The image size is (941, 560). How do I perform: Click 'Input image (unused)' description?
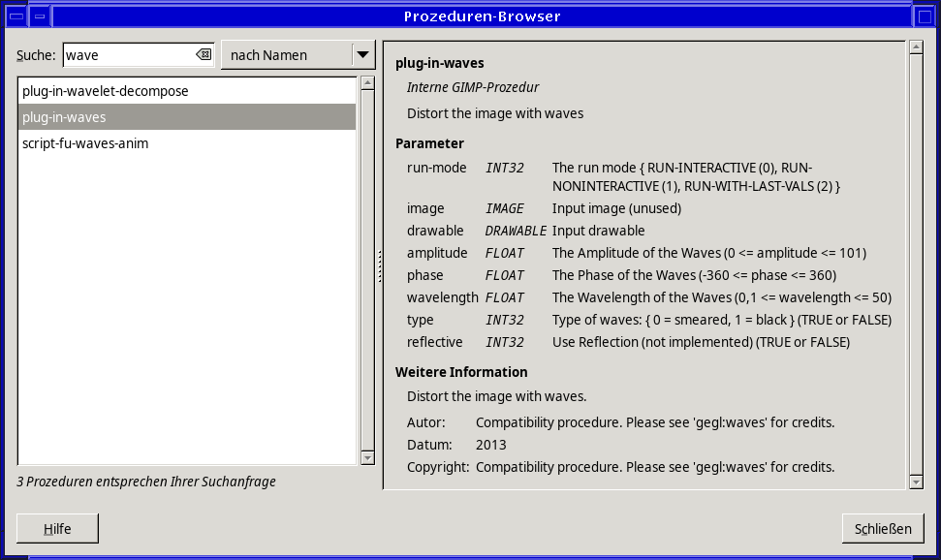(617, 209)
